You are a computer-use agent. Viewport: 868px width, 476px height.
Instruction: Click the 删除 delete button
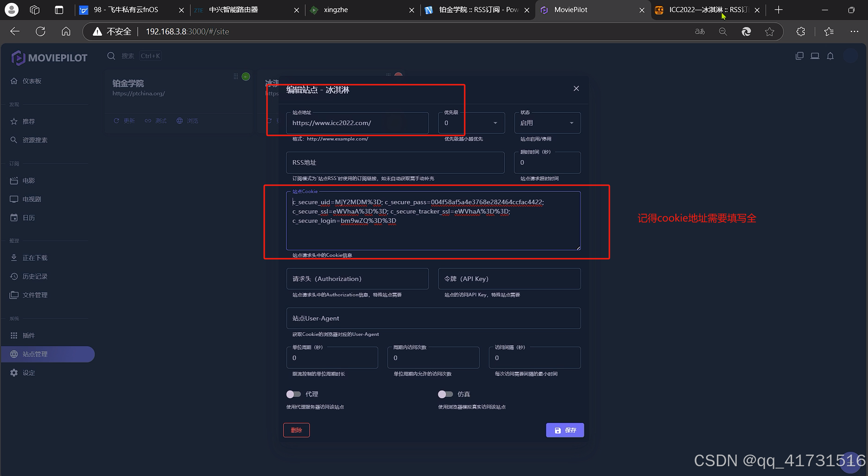coord(296,430)
